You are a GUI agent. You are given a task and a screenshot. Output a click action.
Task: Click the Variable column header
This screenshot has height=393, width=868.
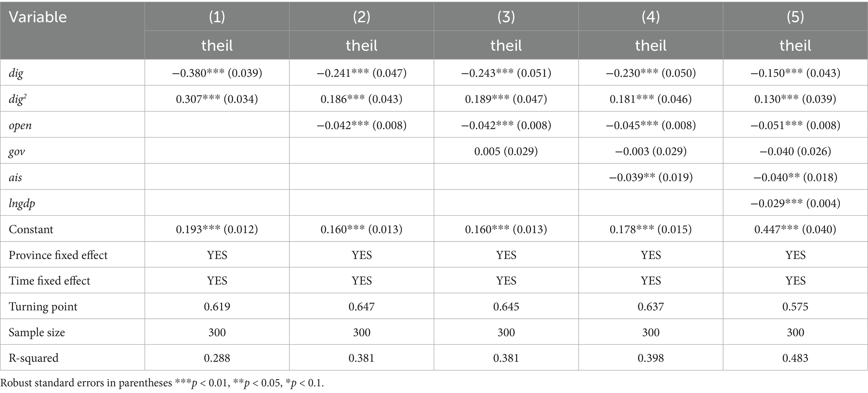[38, 17]
